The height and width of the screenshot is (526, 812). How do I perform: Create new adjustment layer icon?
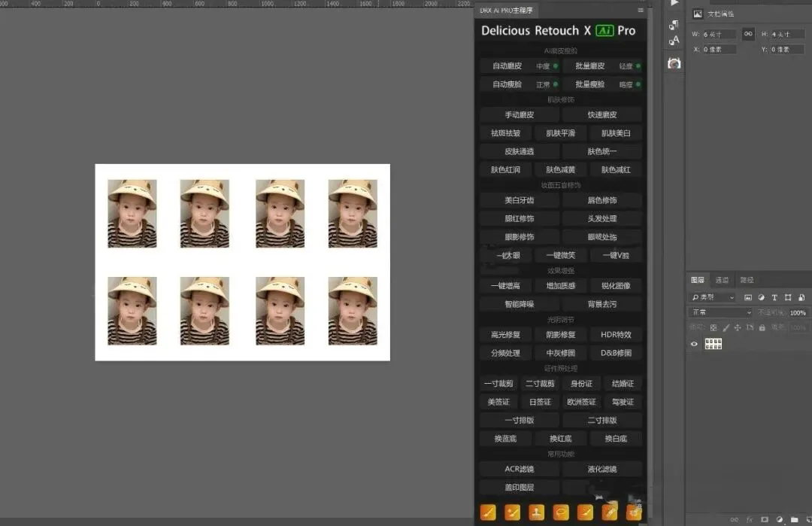(x=780, y=519)
